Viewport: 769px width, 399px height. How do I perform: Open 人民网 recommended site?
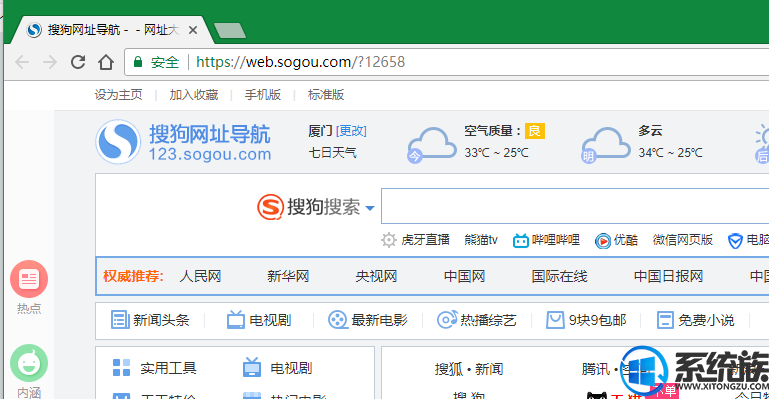200,276
